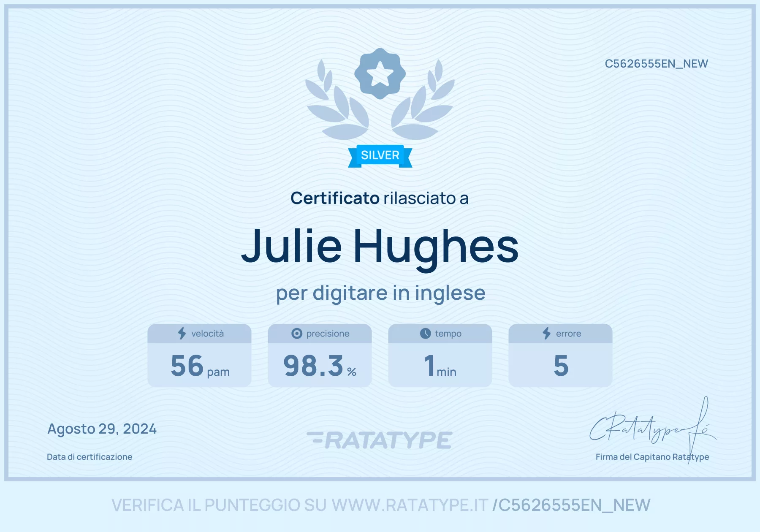The width and height of the screenshot is (760, 532).
Task: Click the target icon beside precisione
Action: pyautogui.click(x=297, y=334)
